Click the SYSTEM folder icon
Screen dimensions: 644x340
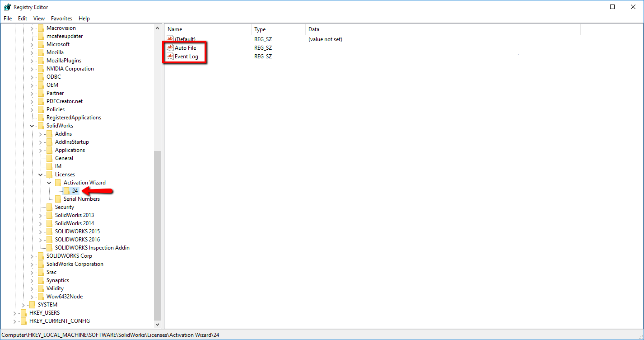pos(33,305)
